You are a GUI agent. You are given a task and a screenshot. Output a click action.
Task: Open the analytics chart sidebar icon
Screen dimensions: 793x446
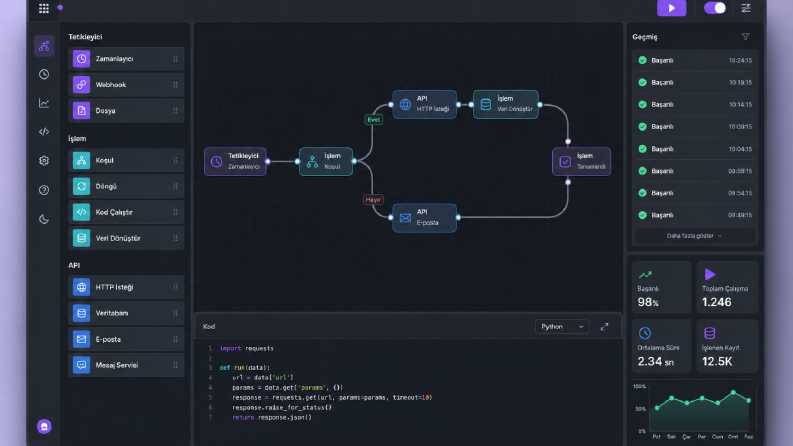[x=44, y=103]
